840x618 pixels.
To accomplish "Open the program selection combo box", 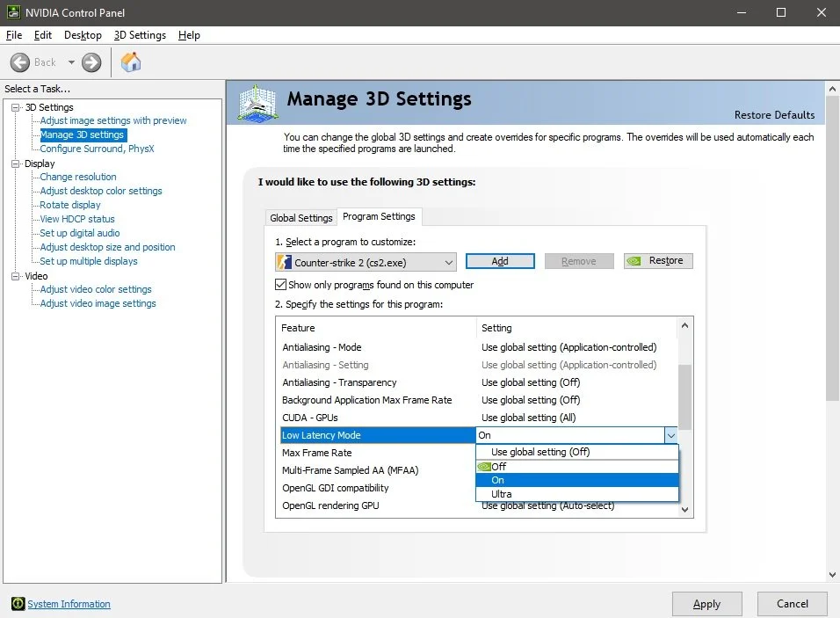I will [449, 261].
